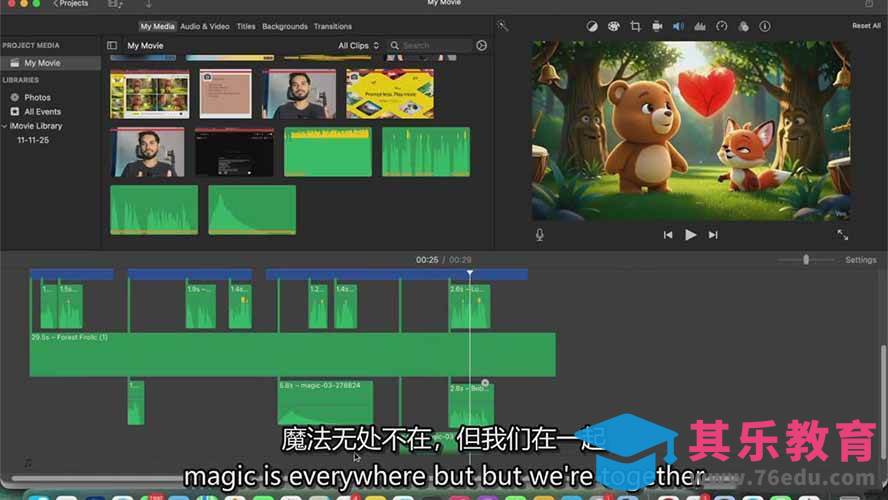Switch to My Media tab

[157, 26]
